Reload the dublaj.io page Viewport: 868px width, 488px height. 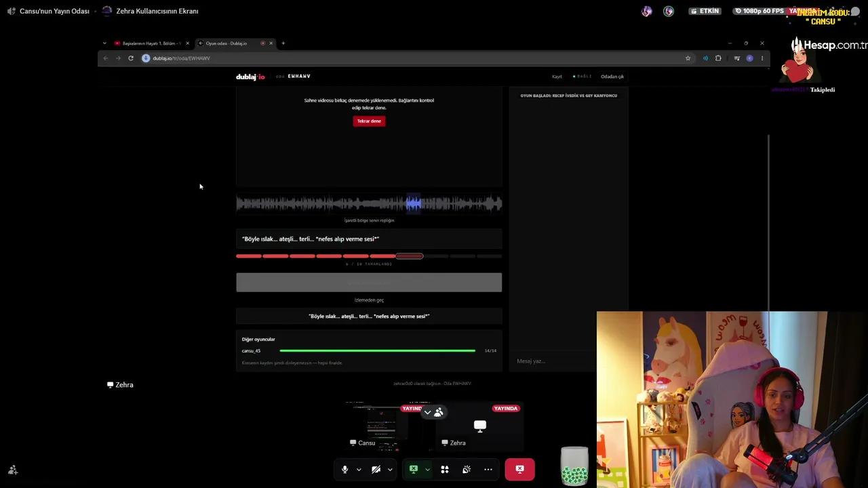tap(131, 58)
